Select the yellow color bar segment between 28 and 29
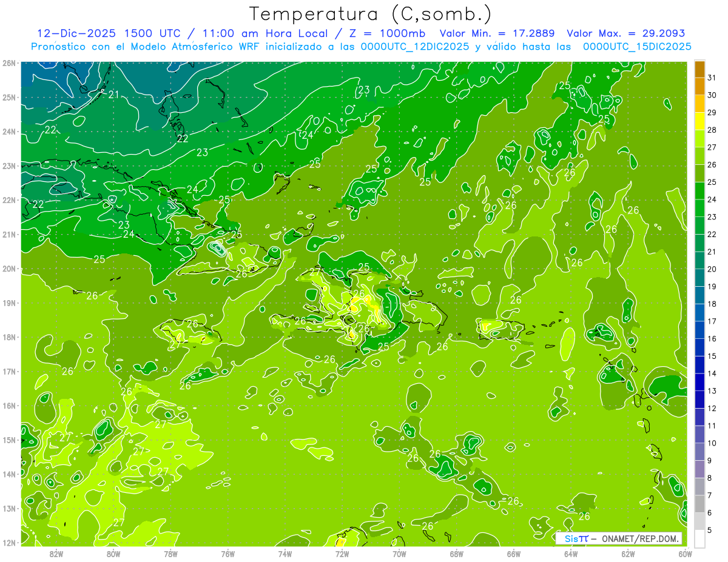The width and height of the screenshot is (728, 562). [x=699, y=121]
